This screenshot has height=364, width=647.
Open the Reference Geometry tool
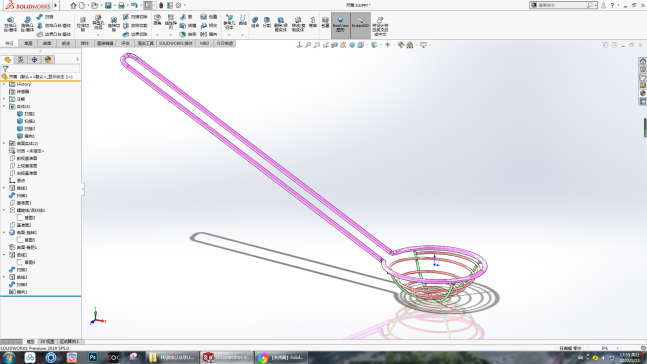[x=229, y=22]
